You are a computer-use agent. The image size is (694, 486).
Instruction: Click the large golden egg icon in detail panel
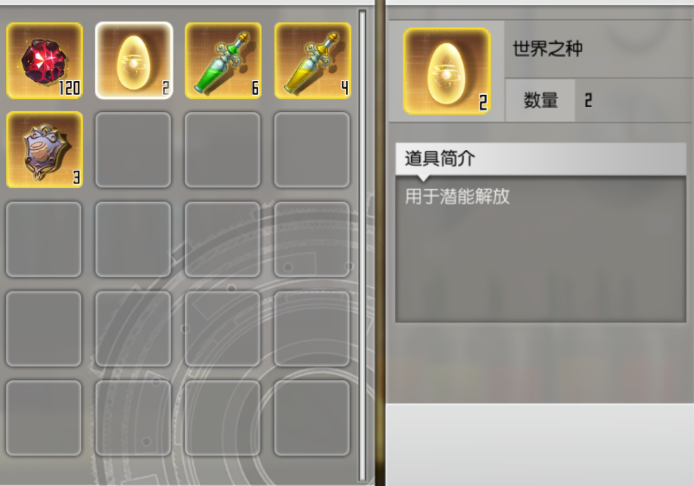coord(447,71)
